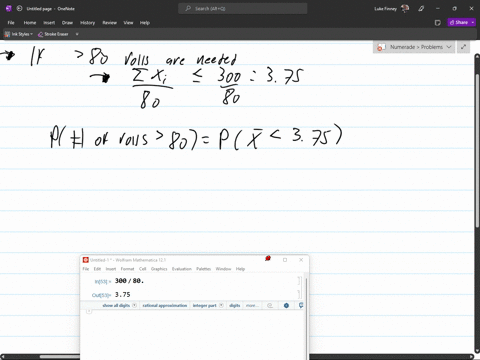
Task: Close the Mathematica window
Action: [301, 260]
